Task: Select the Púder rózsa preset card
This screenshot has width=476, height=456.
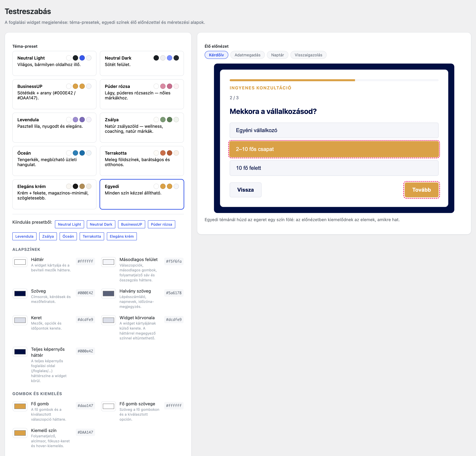Action: 142,94
